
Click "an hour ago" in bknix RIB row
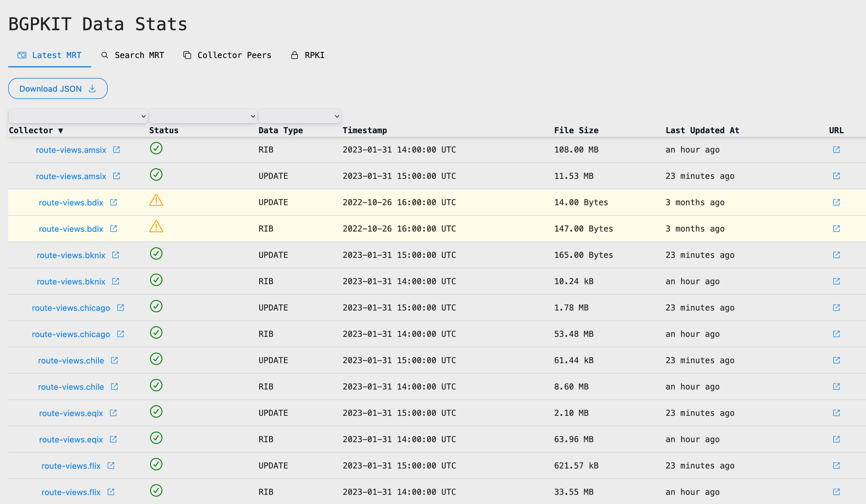point(692,281)
